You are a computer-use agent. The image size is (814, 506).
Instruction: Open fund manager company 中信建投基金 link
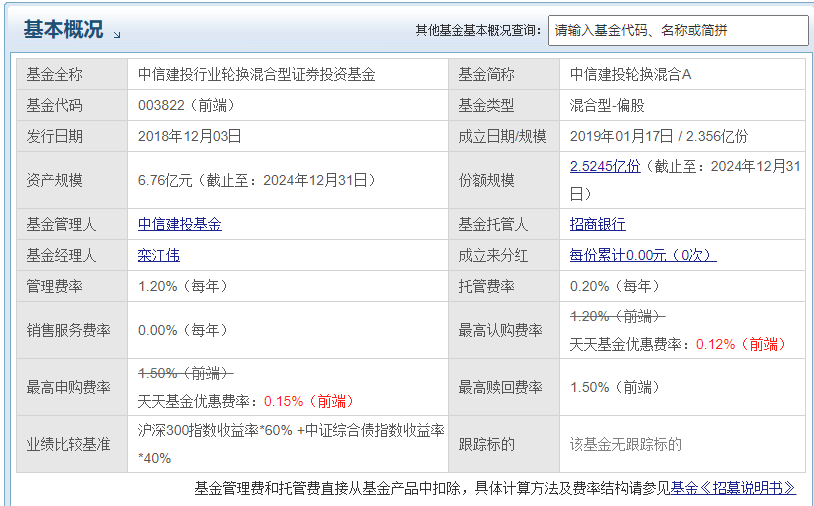click(180, 224)
